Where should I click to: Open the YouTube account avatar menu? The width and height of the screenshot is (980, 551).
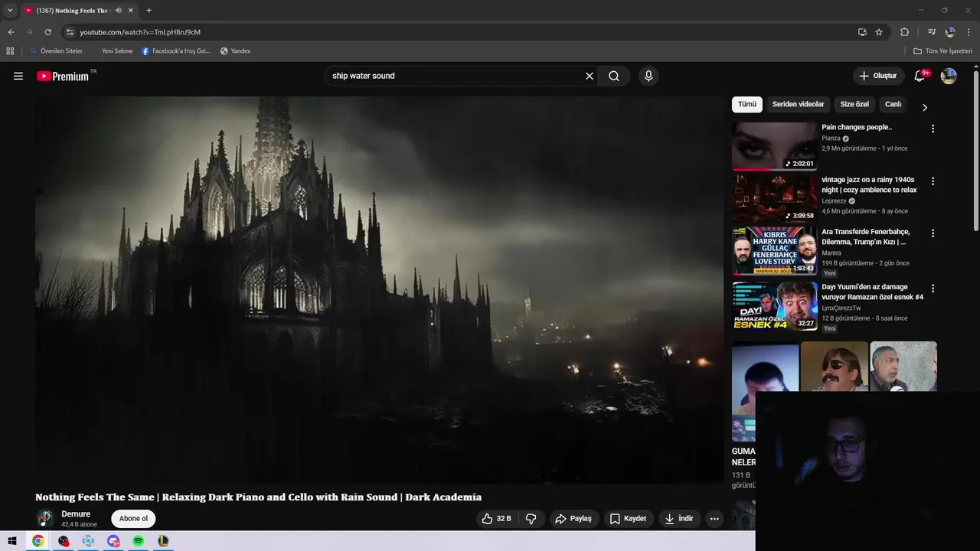tap(949, 76)
